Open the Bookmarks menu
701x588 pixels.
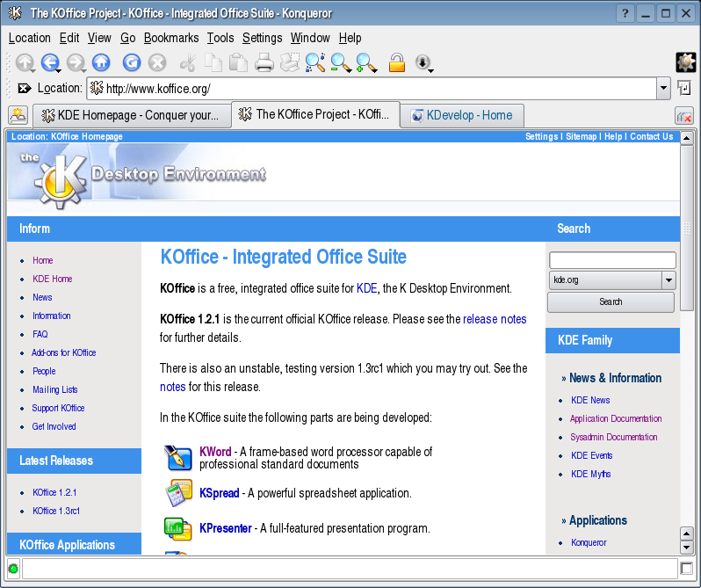(x=170, y=38)
